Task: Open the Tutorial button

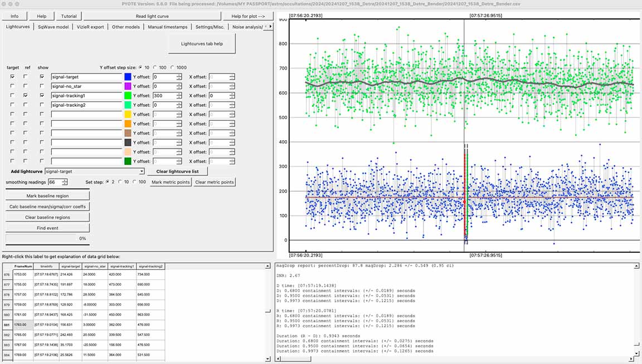Action: tap(69, 16)
